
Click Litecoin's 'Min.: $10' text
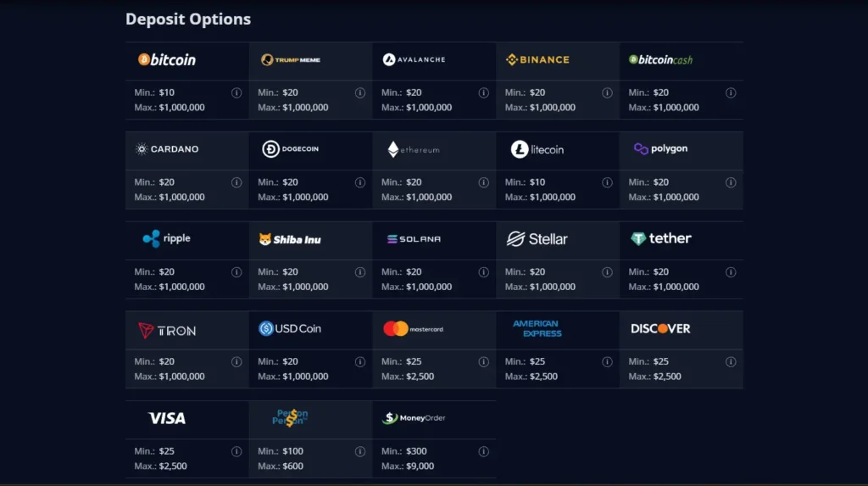tap(525, 182)
